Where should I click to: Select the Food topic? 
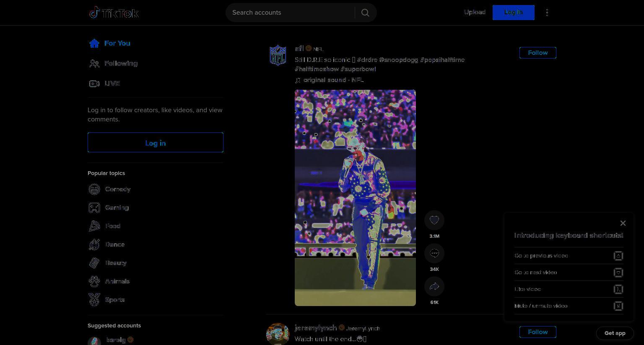(x=113, y=226)
